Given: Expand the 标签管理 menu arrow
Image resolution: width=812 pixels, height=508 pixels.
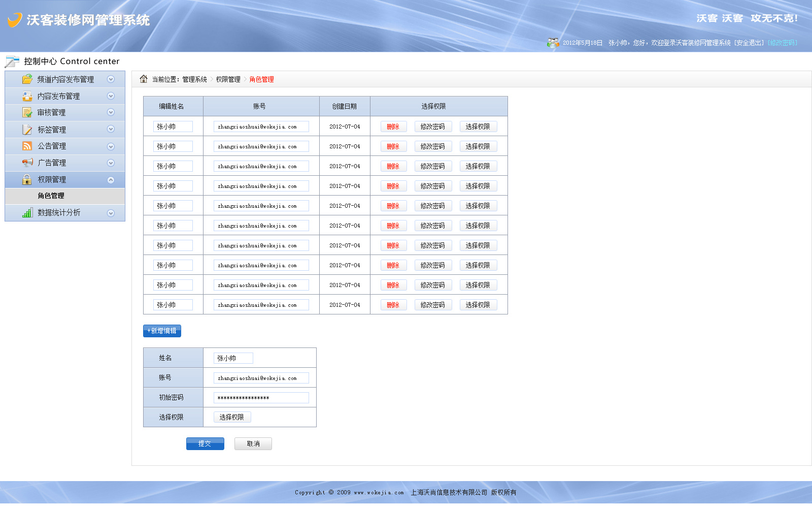Looking at the screenshot, I should coord(111,129).
